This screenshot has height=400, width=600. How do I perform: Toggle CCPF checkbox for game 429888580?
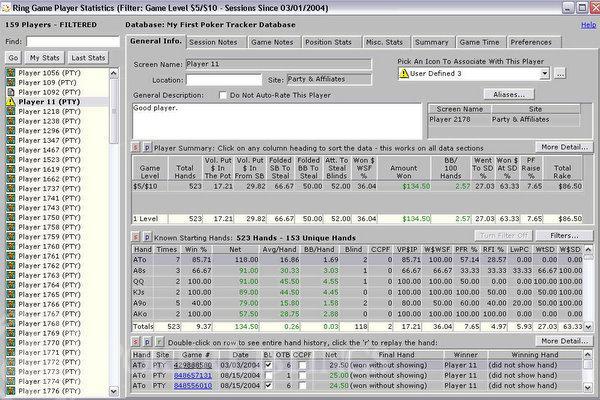302,365
